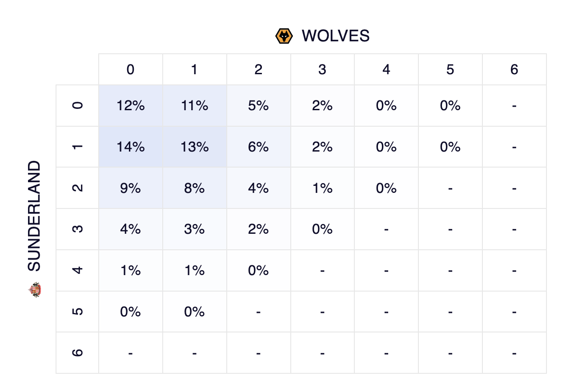Click the WOLVES team name label
Screen dimensions: 562x392
pyautogui.click(x=335, y=36)
